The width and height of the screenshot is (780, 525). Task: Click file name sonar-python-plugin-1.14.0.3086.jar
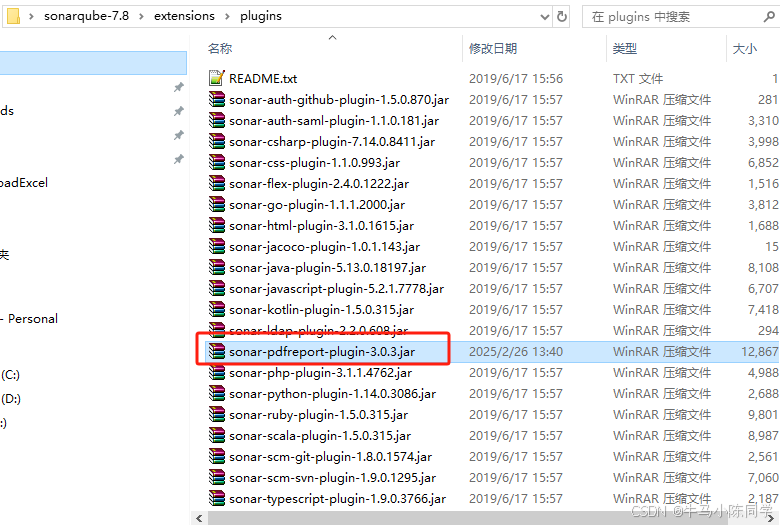[x=332, y=394]
